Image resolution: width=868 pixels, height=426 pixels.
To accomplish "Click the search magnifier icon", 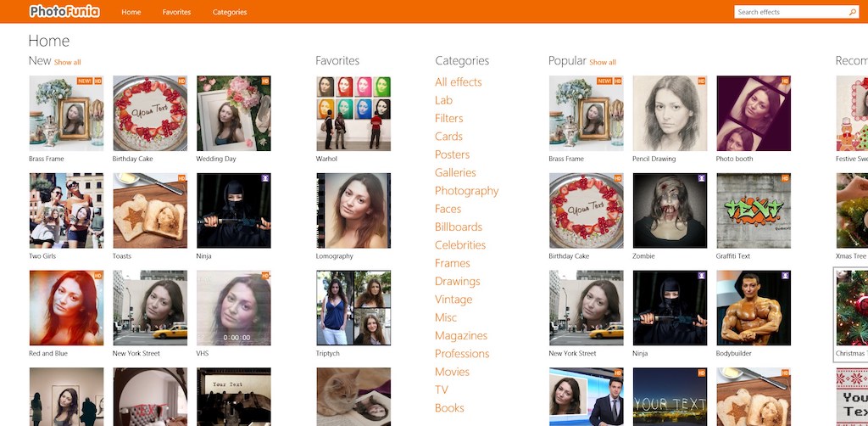I will (853, 12).
